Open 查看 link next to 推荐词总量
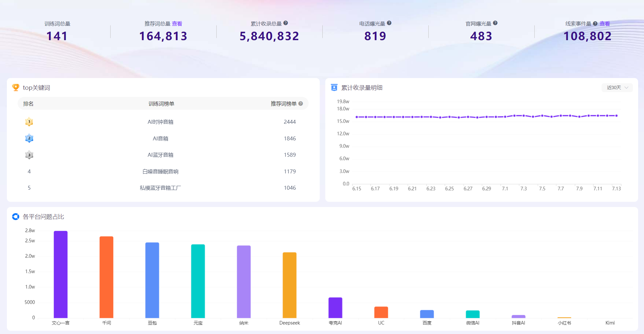Viewport: 644px width, 334px height. point(177,24)
